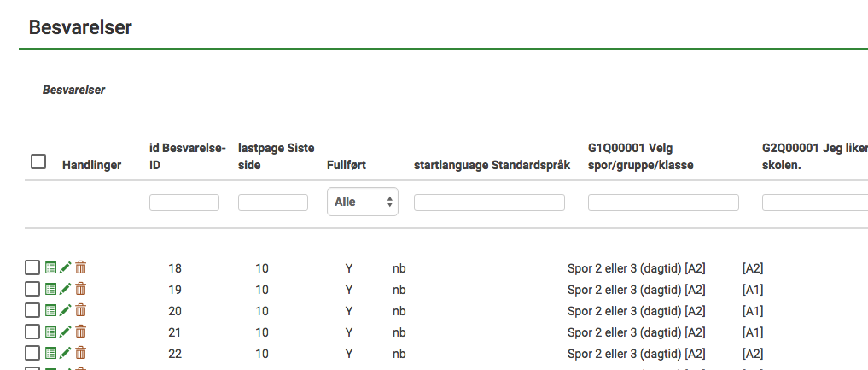This screenshot has height=370, width=868.
Task: Select the checkbox for response 20
Action: coord(32,310)
